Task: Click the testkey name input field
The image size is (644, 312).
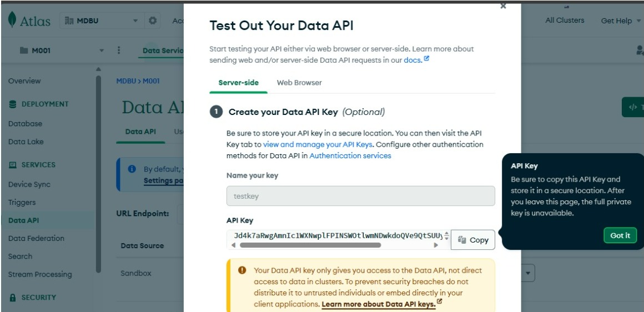Action: pyautogui.click(x=361, y=196)
